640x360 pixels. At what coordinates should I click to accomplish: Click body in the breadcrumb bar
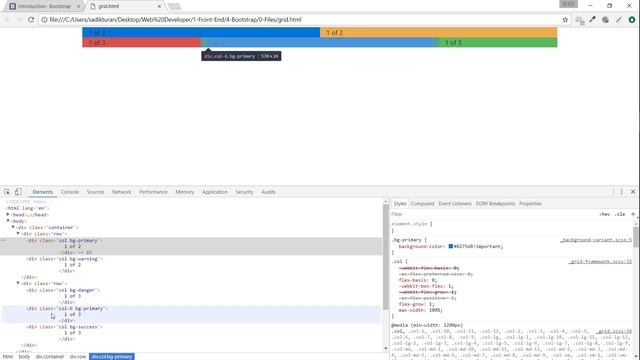pos(24,357)
